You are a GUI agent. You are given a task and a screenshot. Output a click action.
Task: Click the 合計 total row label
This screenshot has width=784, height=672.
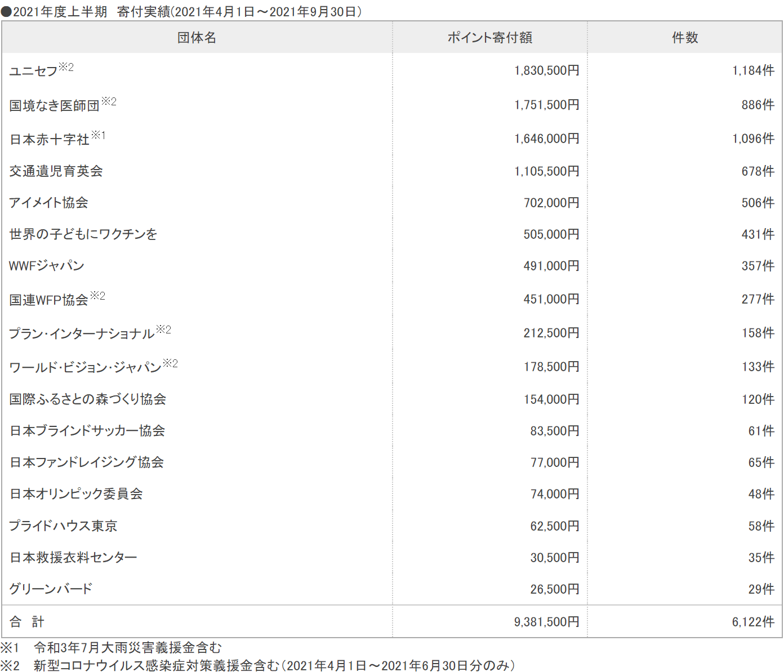click(x=26, y=622)
